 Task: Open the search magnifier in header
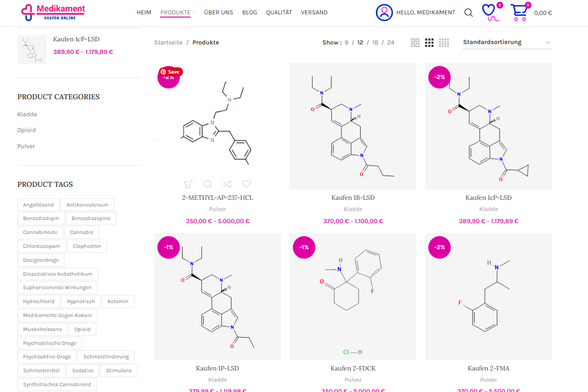click(x=468, y=13)
